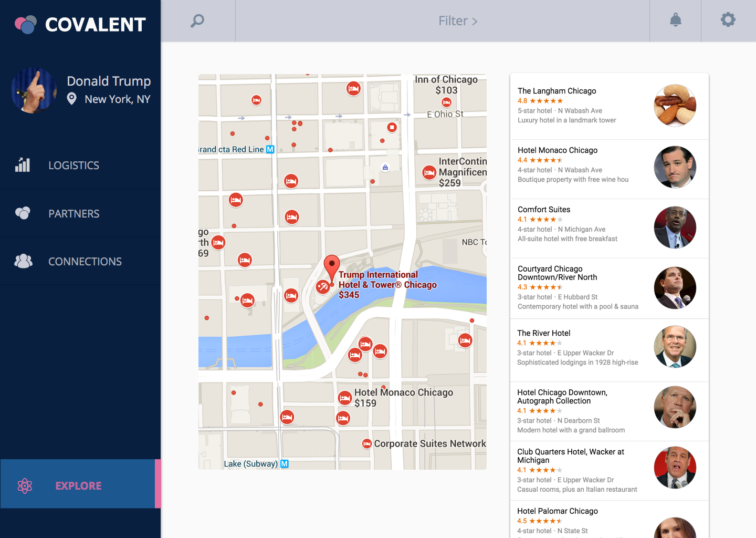This screenshot has width=756, height=538.
Task: Click the restaurant marker beside Trump Hotel
Action: pos(323,287)
